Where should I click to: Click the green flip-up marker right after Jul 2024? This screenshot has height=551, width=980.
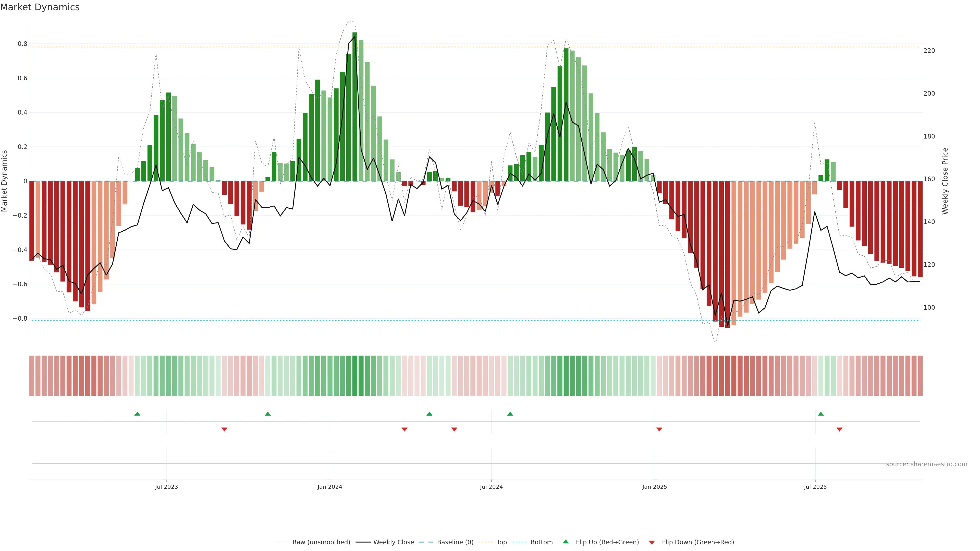510,414
